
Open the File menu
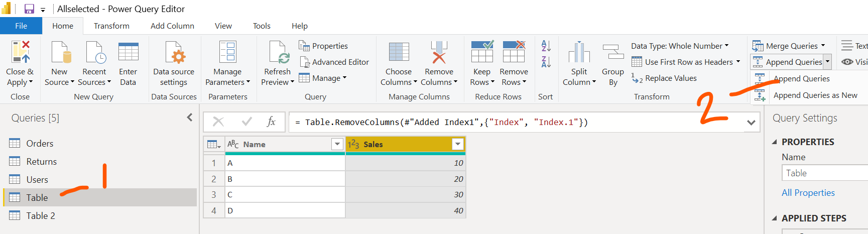click(21, 26)
